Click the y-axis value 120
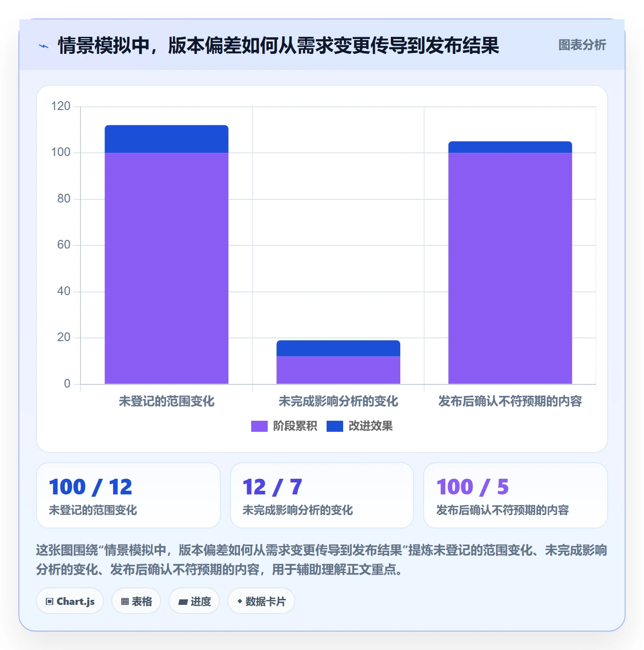Viewport: 644px width, 650px height. [61, 106]
